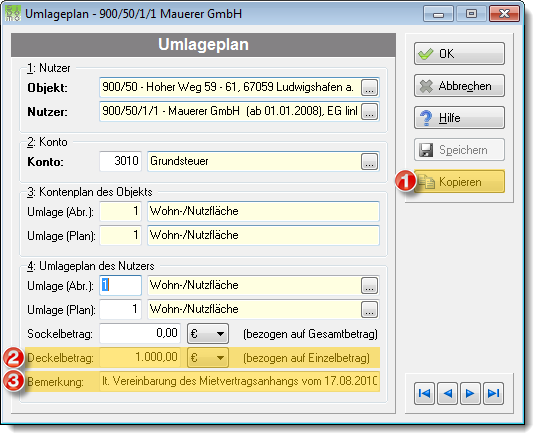The height and width of the screenshot is (440, 540).
Task: Go to next record arrow
Action: [470, 393]
